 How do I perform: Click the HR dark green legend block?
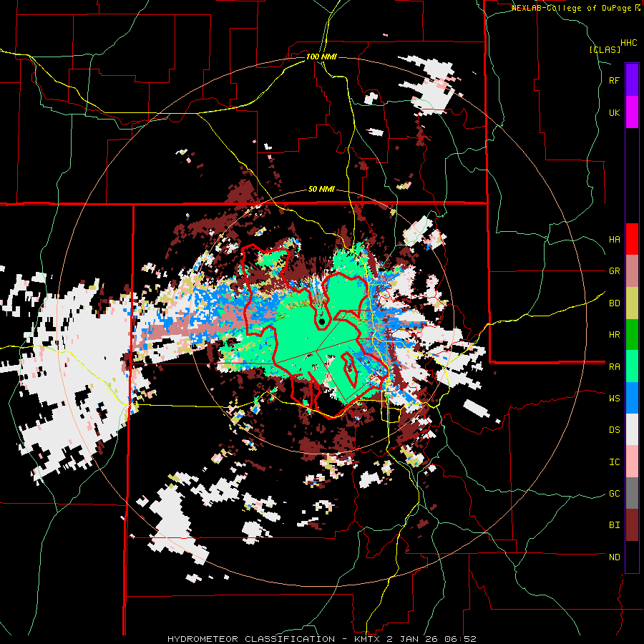click(x=632, y=335)
